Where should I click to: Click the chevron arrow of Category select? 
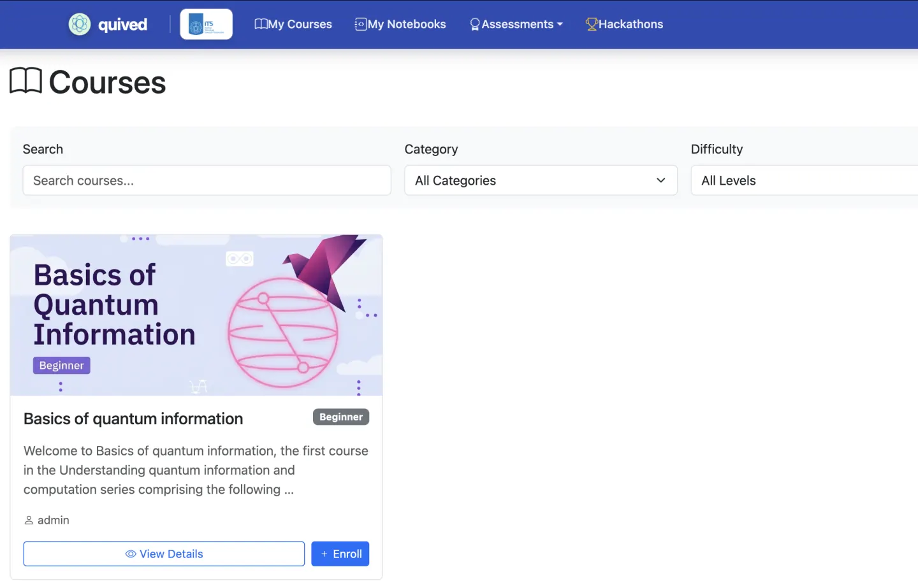(x=661, y=180)
